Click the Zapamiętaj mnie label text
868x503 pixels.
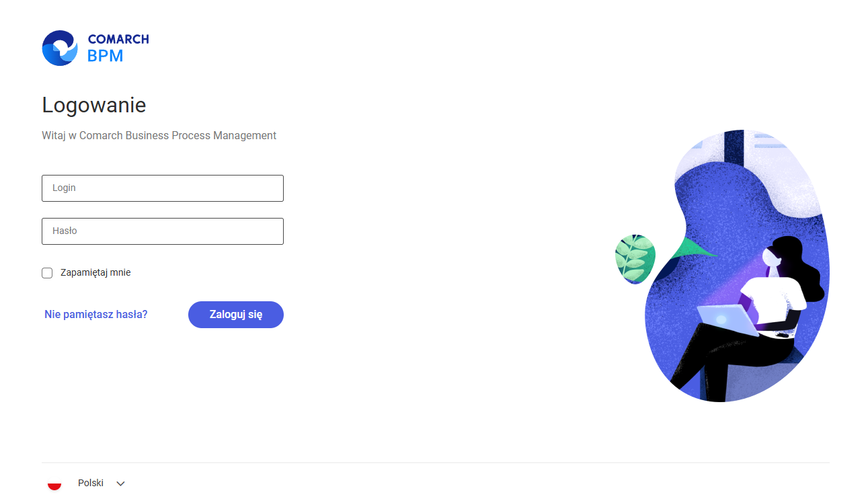[x=95, y=272]
